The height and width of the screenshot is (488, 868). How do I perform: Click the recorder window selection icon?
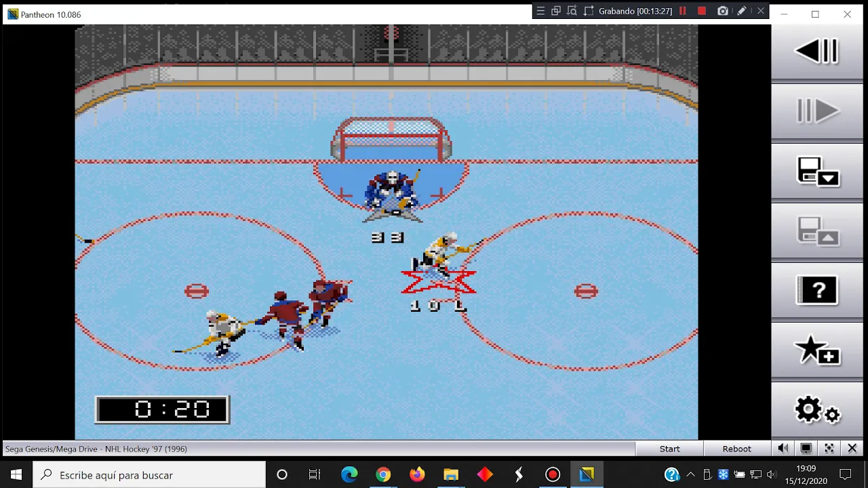[556, 11]
